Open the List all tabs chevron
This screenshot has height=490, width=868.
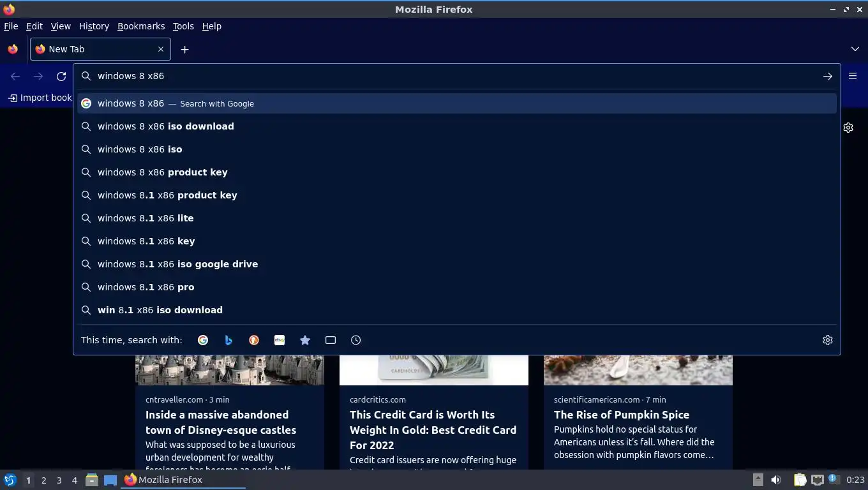[x=855, y=49]
